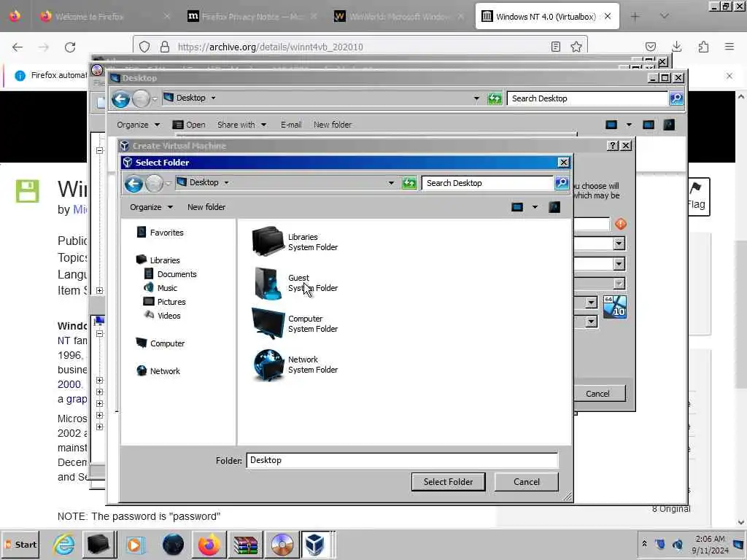747x560 pixels.
Task: Open a new Firefox tab
Action: click(635, 17)
